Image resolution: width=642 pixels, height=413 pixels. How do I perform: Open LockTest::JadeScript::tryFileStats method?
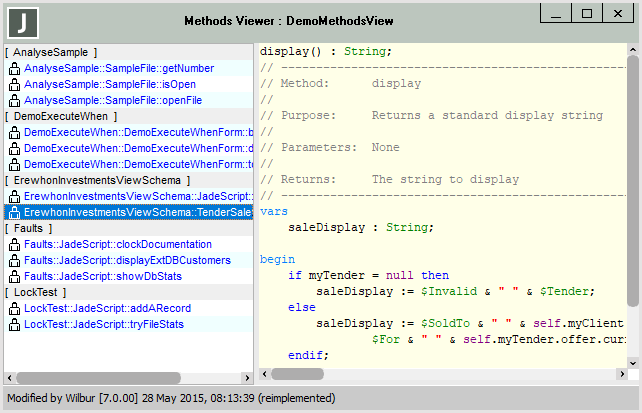104,325
